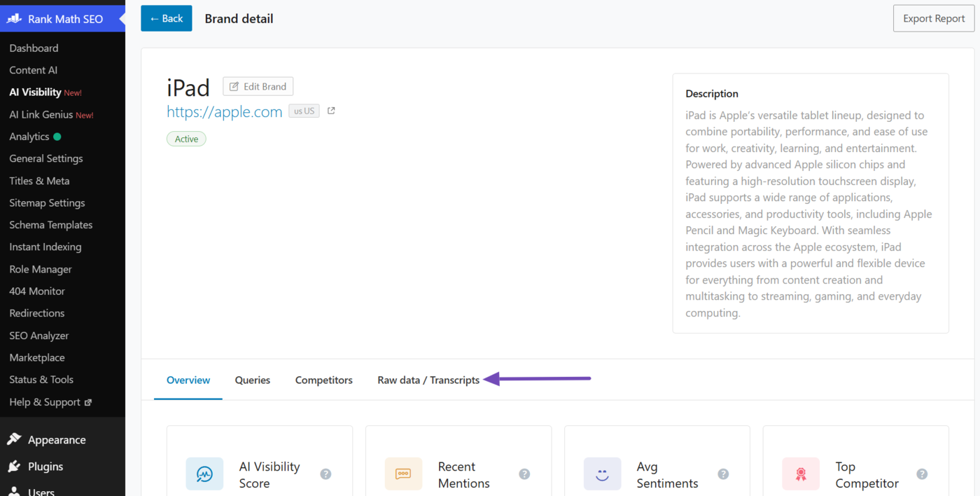Open help tooltip for Top Competitor
Screen dimensions: 980x496
coord(922,474)
